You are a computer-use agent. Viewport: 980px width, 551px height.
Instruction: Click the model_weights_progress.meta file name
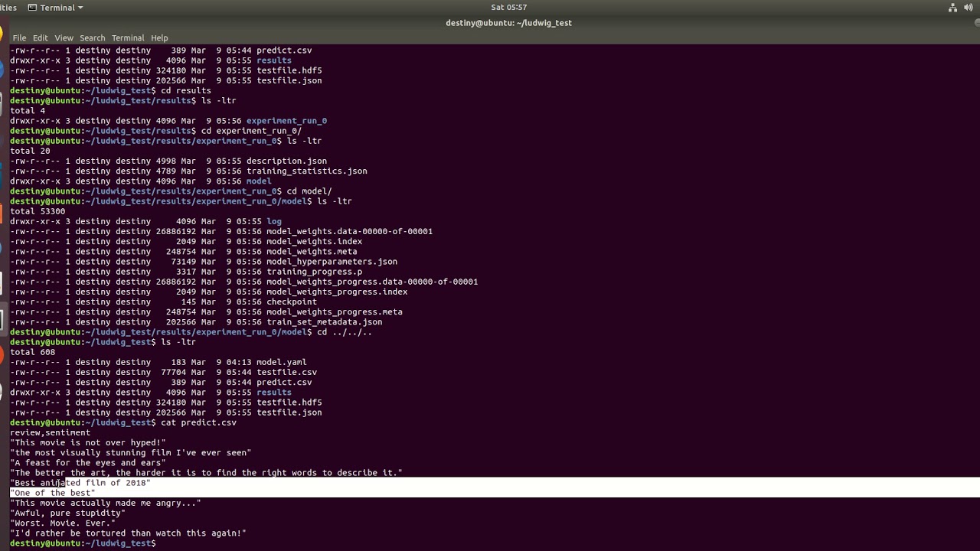tap(335, 311)
